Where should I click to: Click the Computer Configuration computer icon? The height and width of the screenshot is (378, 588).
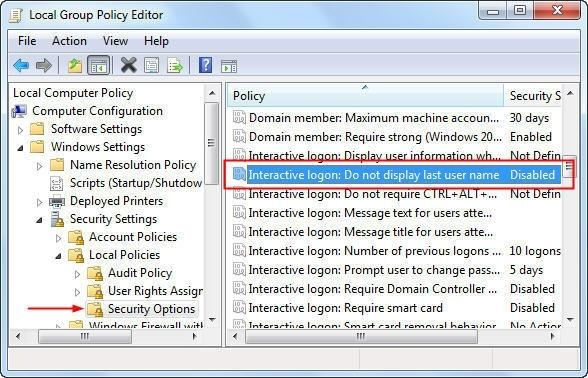point(19,111)
